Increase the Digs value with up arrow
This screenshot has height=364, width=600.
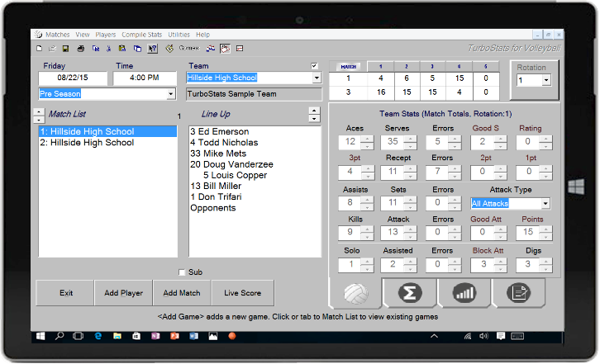click(545, 261)
